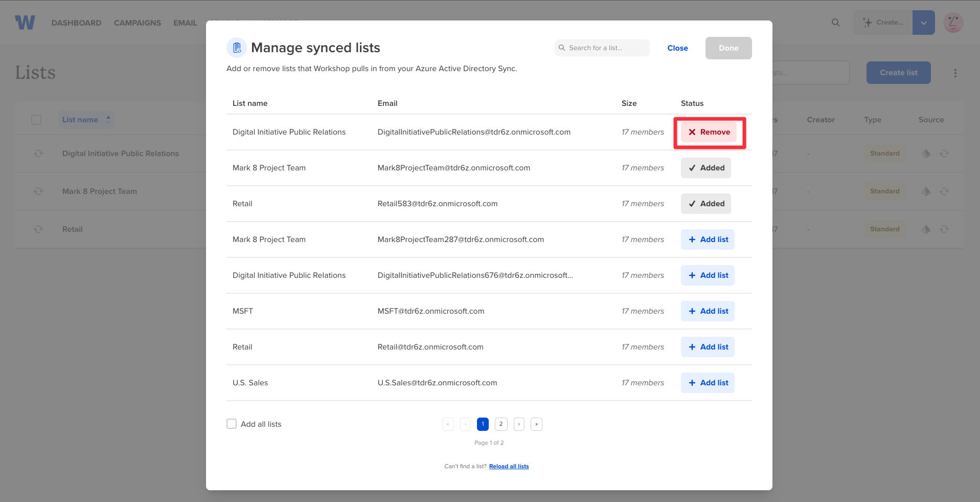980x502 pixels.
Task: Click the Search for a list input field
Action: 603,48
